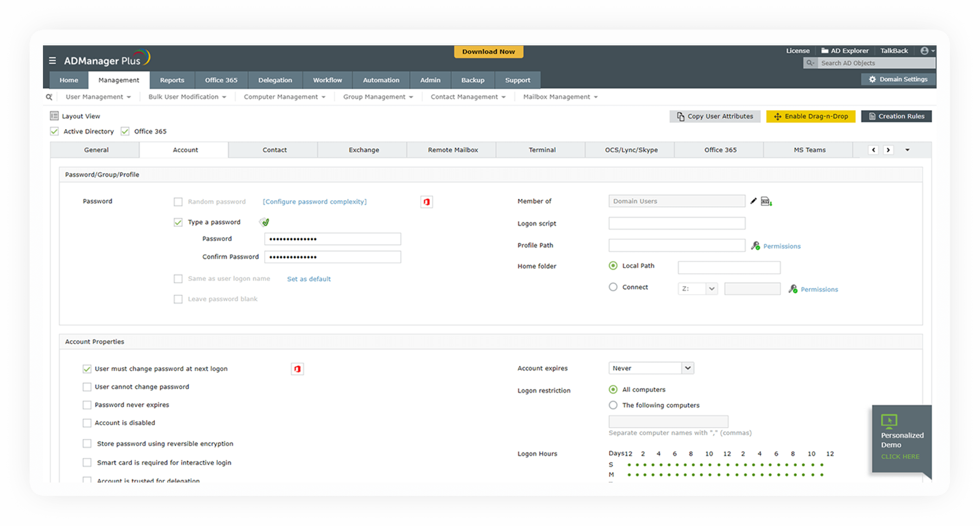Click the hamburger menu icon
980x526 pixels.
point(52,61)
